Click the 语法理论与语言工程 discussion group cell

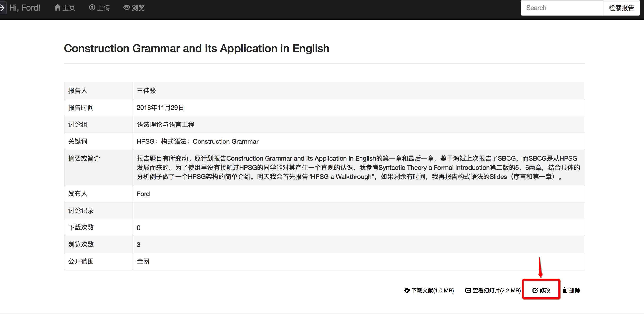(165, 124)
